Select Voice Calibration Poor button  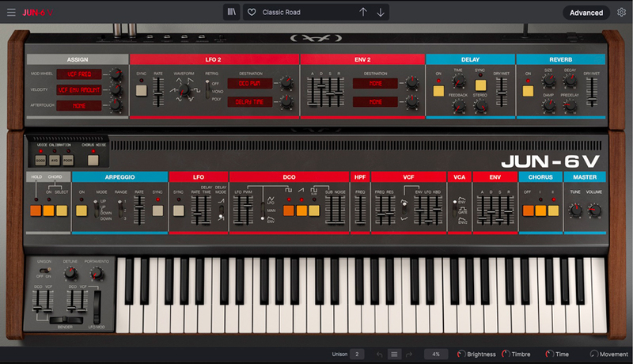[x=68, y=160]
